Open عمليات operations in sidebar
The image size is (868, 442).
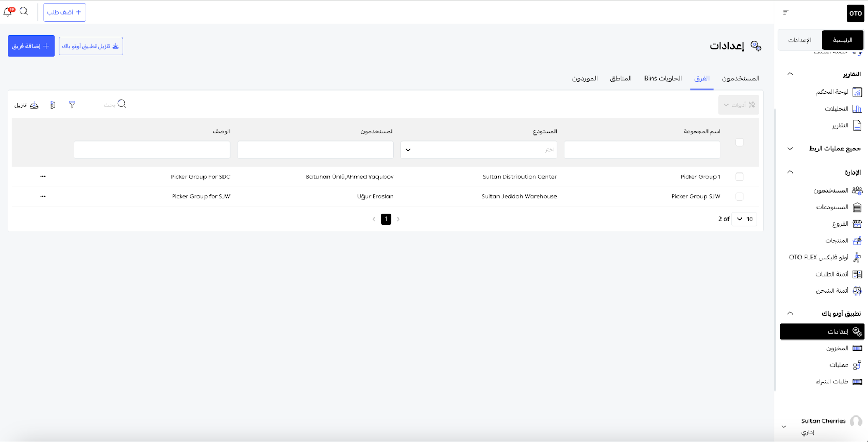pyautogui.click(x=846, y=365)
